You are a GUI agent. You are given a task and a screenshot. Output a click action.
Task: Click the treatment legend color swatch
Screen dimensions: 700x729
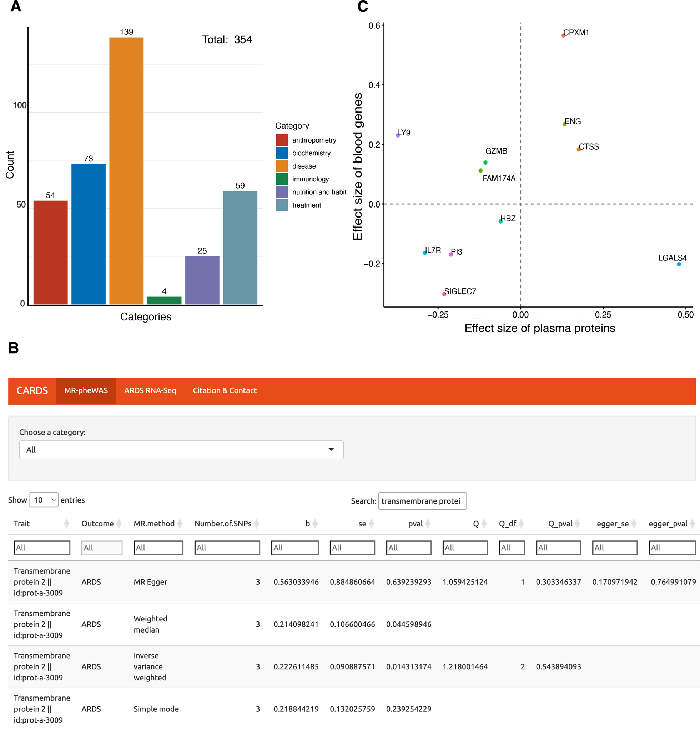[x=282, y=205]
